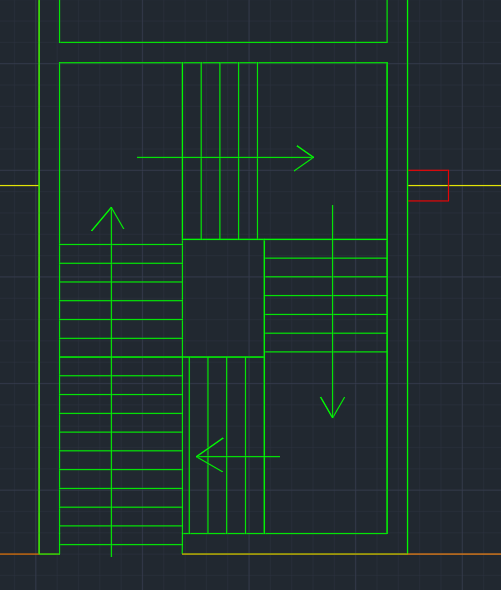This screenshot has width=501, height=590.
Task: Select the right-pointing arrow across the top stairs
Action: pyautogui.click(x=225, y=158)
